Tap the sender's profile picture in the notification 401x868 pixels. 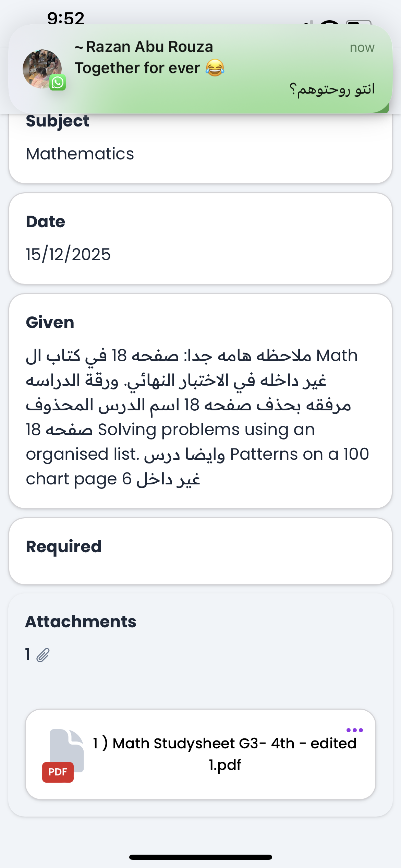pos(42,69)
